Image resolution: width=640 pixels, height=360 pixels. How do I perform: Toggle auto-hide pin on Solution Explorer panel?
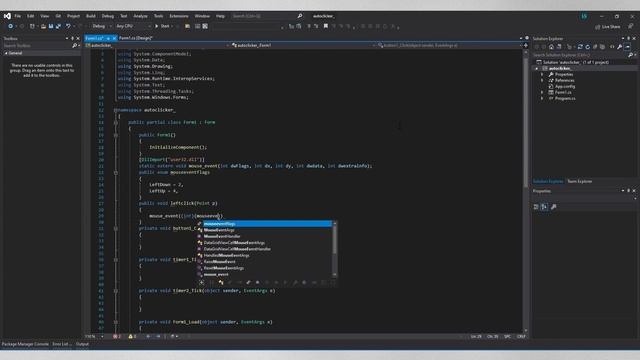(x=629, y=38)
